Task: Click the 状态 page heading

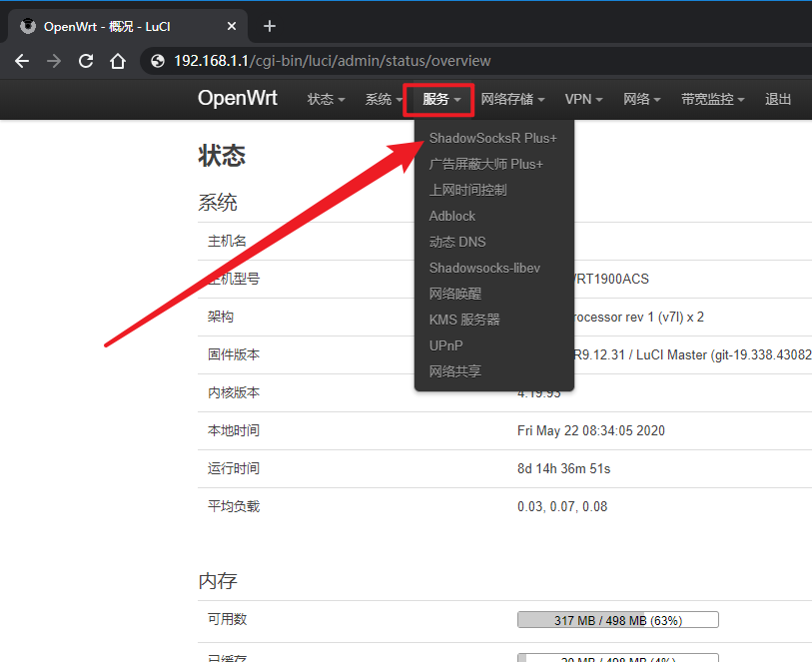Action: [222, 156]
